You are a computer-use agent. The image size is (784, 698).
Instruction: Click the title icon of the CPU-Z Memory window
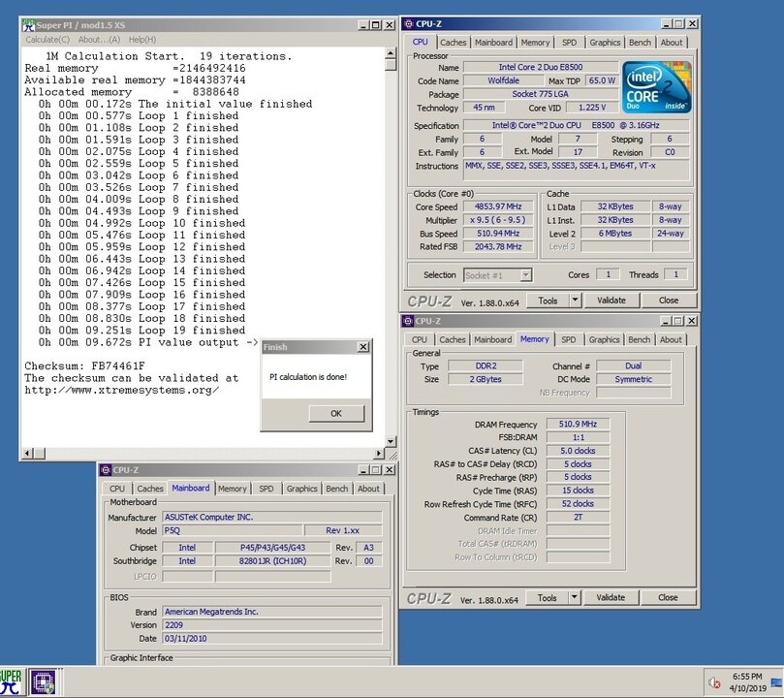[x=408, y=321]
